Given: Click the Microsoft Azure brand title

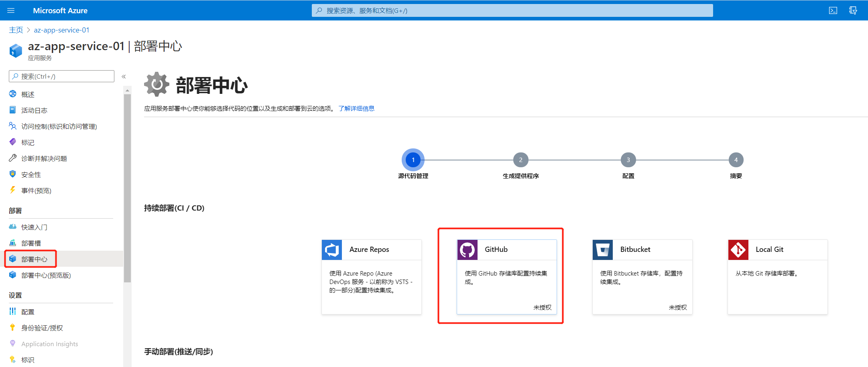Looking at the screenshot, I should click(60, 10).
